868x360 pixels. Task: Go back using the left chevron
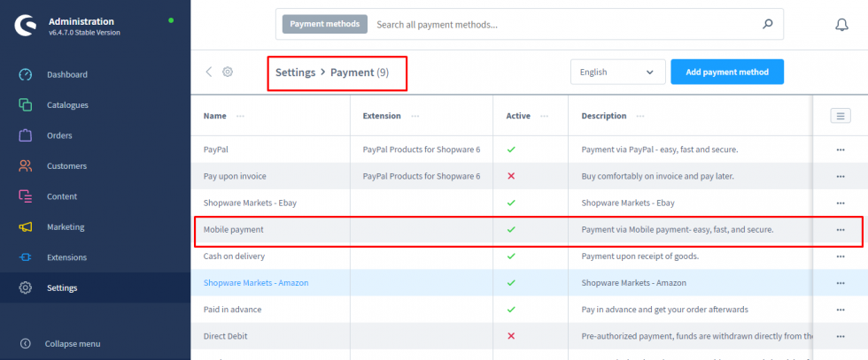click(x=209, y=73)
